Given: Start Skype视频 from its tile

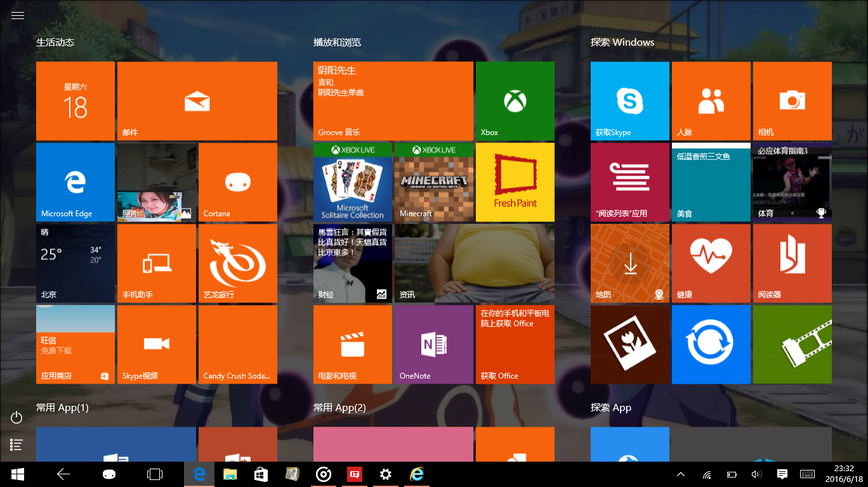Looking at the screenshot, I should tap(157, 344).
